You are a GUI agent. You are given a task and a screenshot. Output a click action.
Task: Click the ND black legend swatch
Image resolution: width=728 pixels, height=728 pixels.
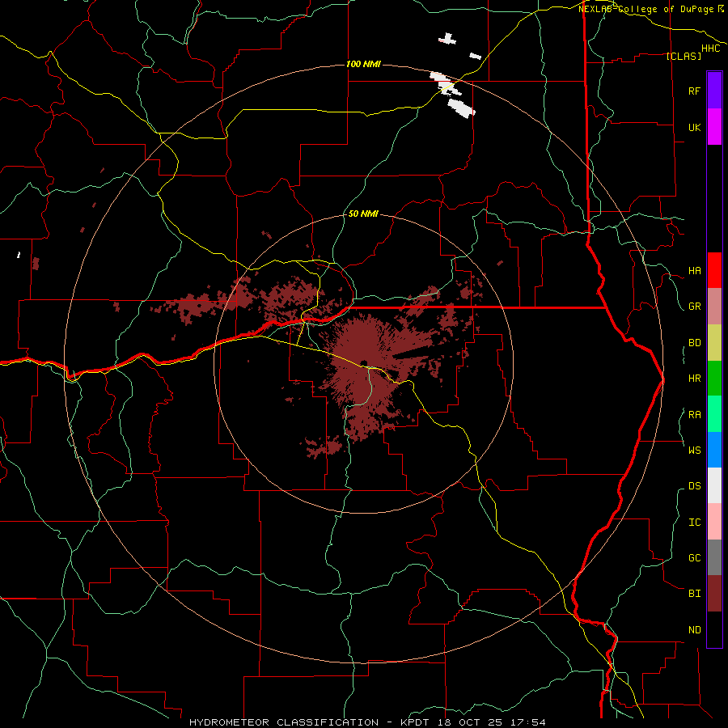click(714, 629)
